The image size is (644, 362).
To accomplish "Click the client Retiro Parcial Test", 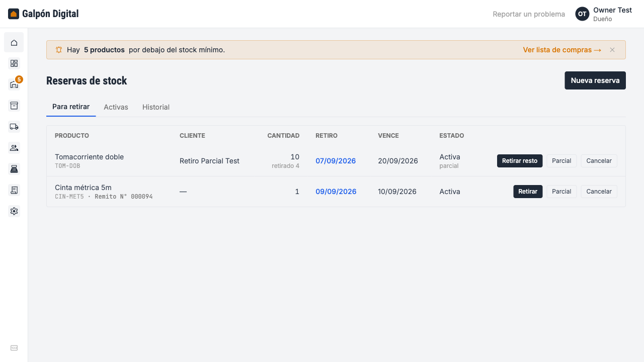I will point(209,161).
